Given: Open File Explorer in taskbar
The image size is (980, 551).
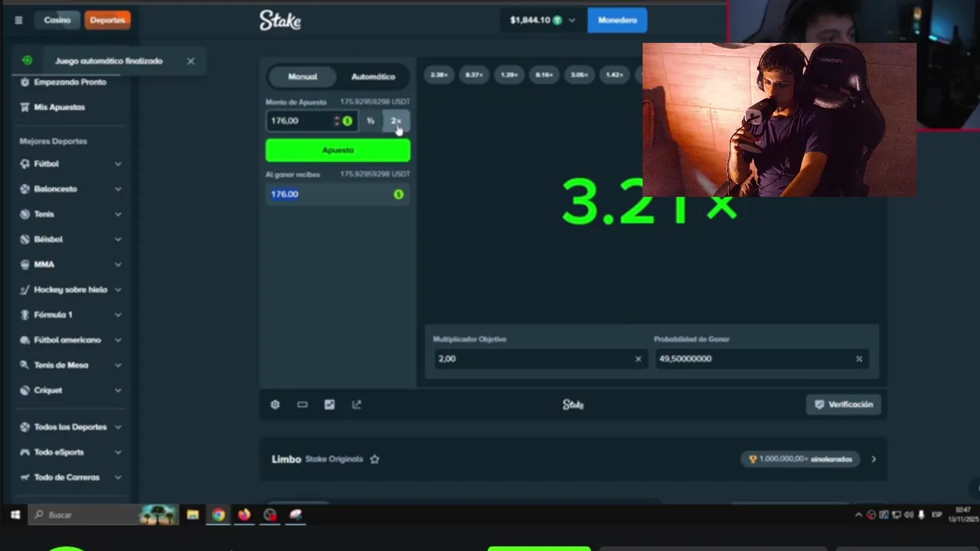Looking at the screenshot, I should [x=193, y=515].
